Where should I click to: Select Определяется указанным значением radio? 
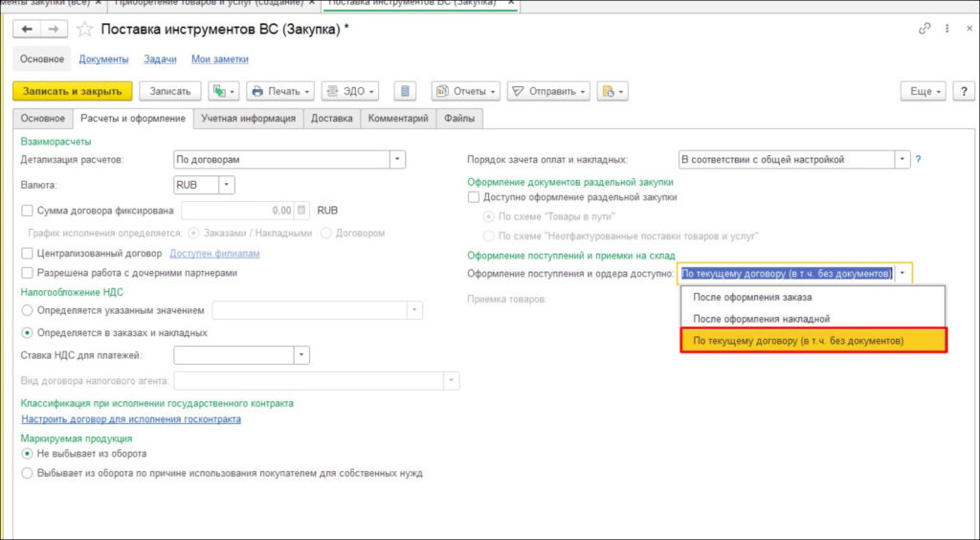pyautogui.click(x=27, y=310)
